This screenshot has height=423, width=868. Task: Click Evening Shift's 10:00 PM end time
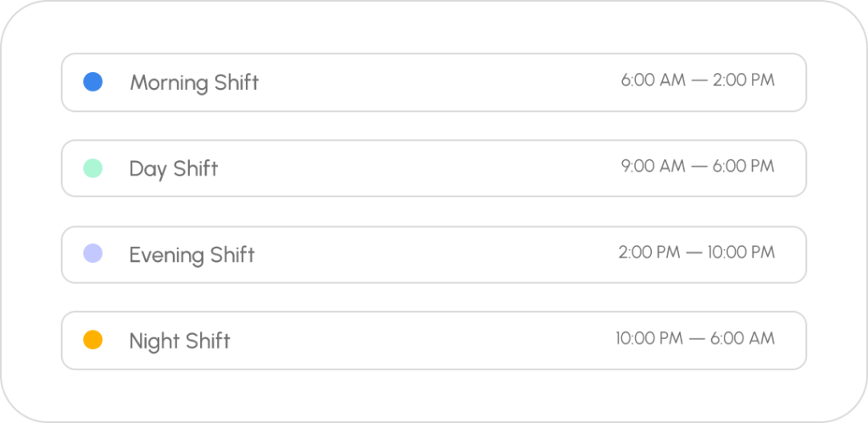point(740,252)
